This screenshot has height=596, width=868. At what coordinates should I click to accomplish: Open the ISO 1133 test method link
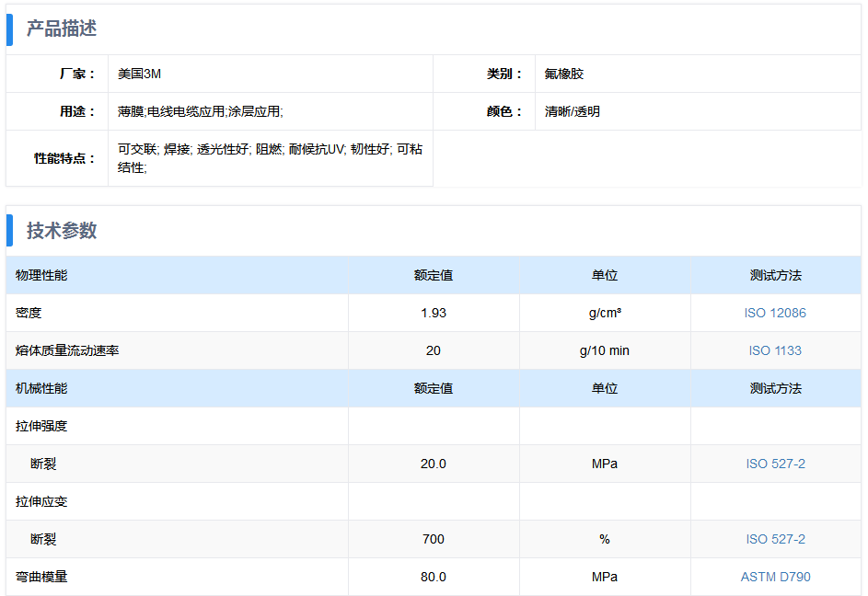point(775,350)
